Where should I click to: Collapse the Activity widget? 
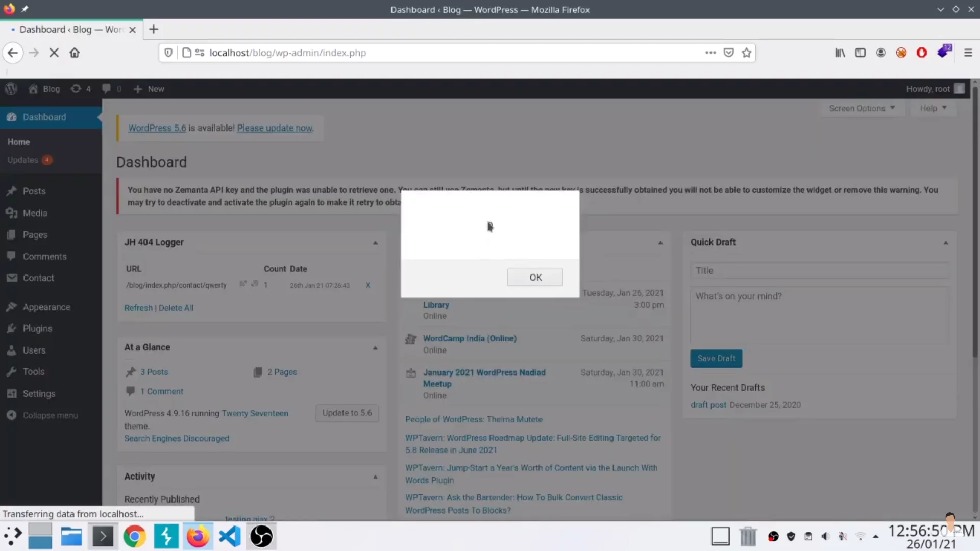tap(375, 477)
